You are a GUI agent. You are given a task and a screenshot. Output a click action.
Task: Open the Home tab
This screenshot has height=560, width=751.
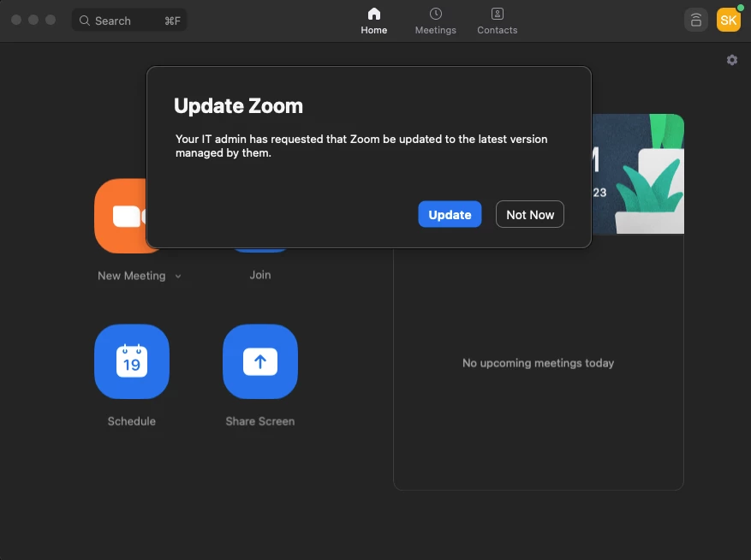click(373, 21)
